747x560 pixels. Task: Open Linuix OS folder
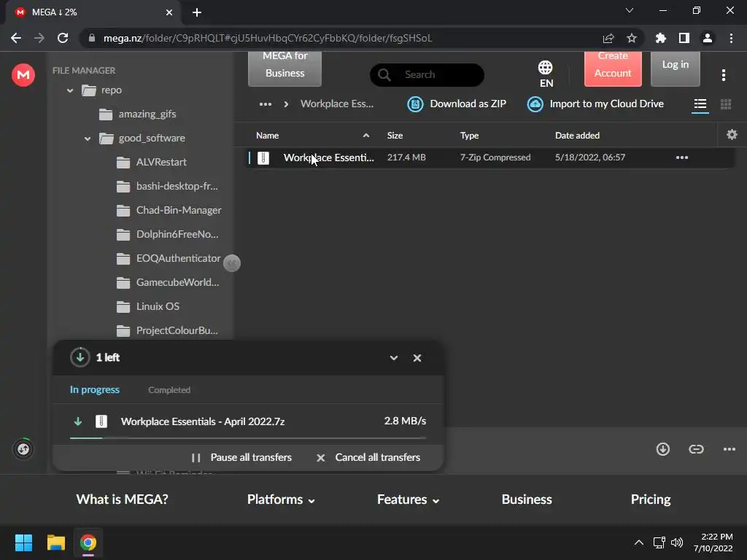[x=148, y=307]
